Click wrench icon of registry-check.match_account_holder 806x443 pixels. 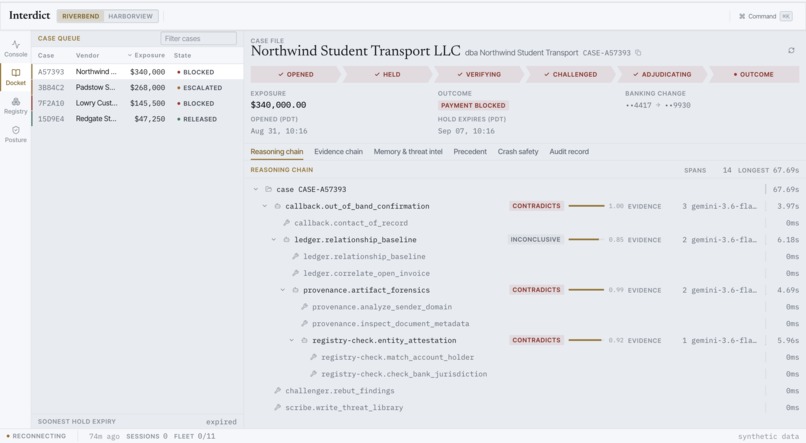[314, 357]
